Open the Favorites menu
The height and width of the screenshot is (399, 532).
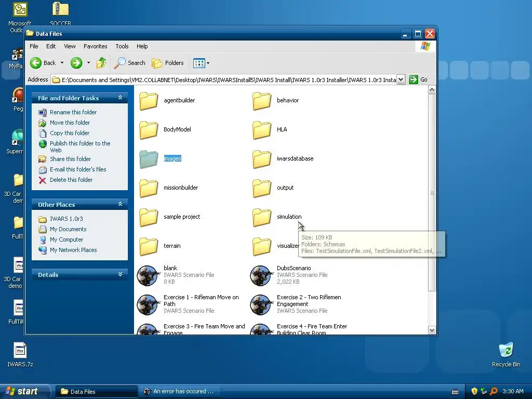[96, 46]
